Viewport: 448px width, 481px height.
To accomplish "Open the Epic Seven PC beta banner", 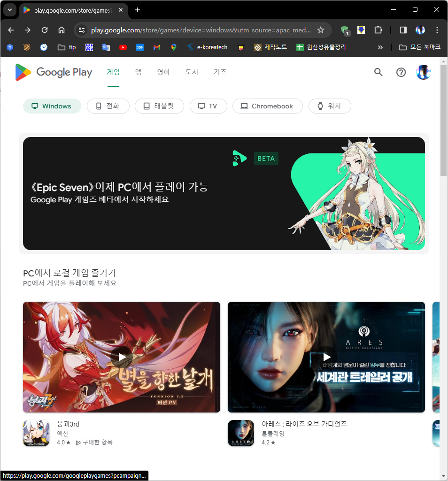I will (x=224, y=193).
